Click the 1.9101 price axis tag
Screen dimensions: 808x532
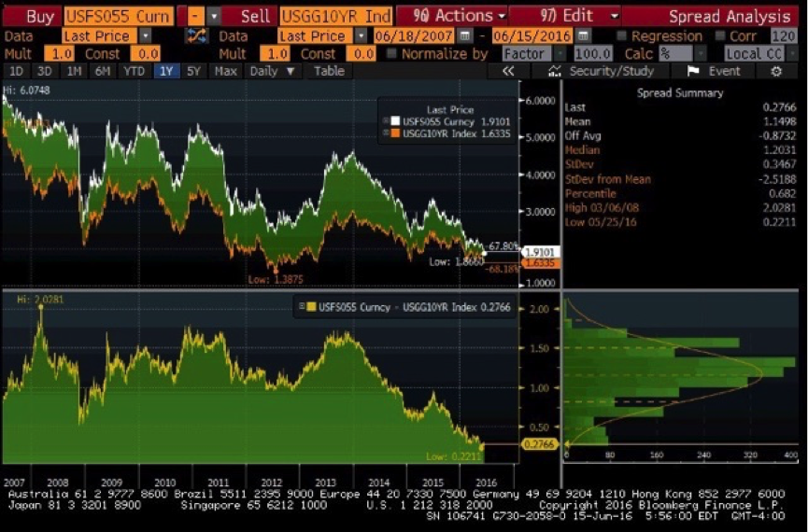tap(540, 252)
